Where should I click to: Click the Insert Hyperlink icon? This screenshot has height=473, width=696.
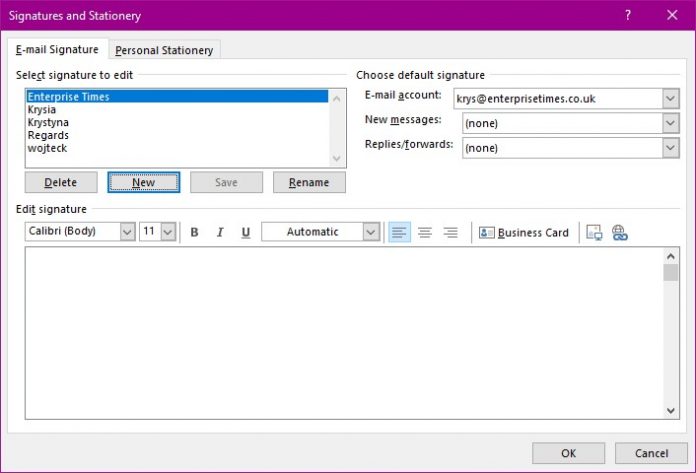(x=619, y=233)
